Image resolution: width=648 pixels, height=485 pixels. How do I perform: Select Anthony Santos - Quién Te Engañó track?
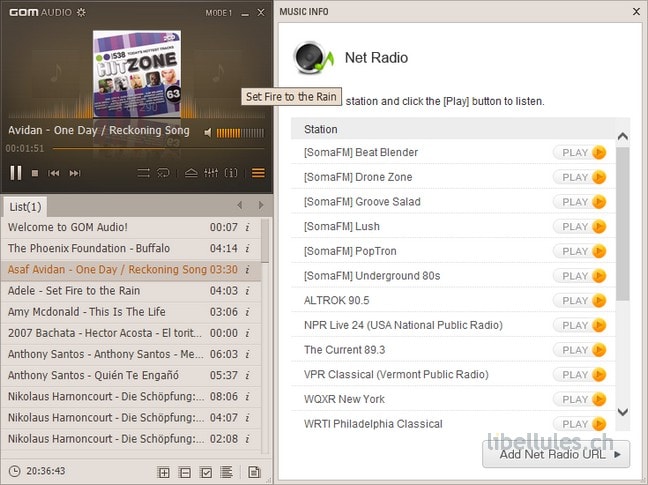coord(131,375)
